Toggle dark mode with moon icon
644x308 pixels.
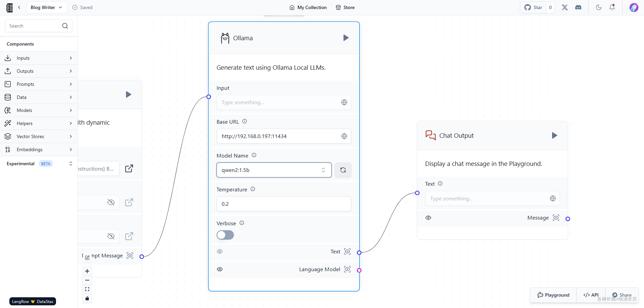pyautogui.click(x=599, y=7)
